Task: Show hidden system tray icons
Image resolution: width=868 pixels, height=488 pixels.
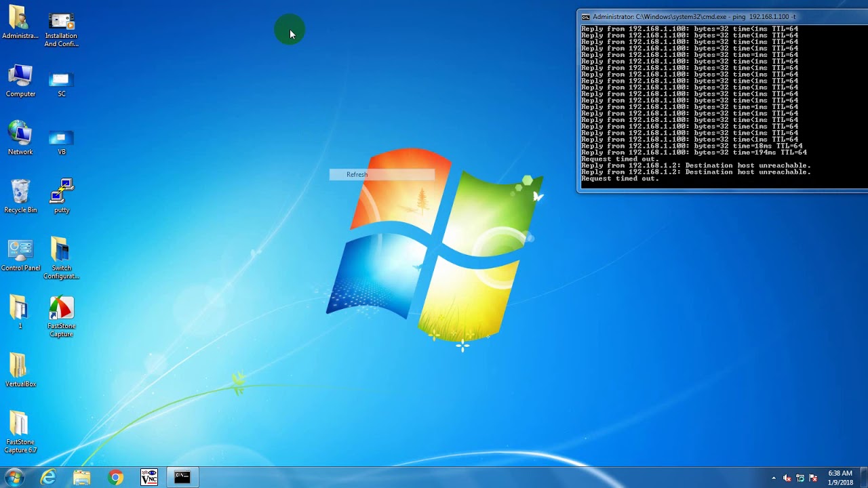Action: click(x=774, y=478)
